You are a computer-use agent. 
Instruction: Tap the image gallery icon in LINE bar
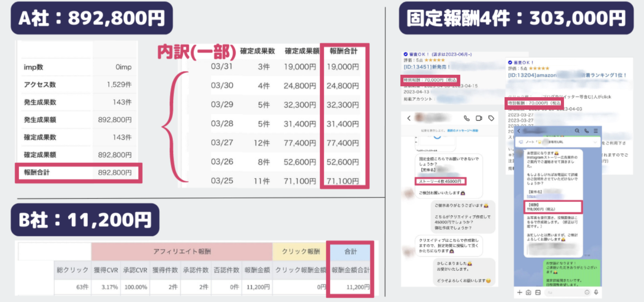(x=538, y=293)
